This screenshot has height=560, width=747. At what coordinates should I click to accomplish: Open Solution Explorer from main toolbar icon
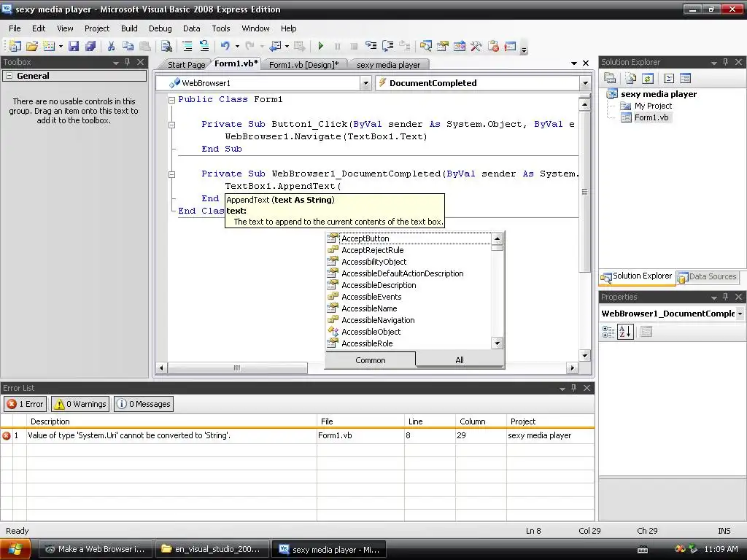click(x=426, y=46)
